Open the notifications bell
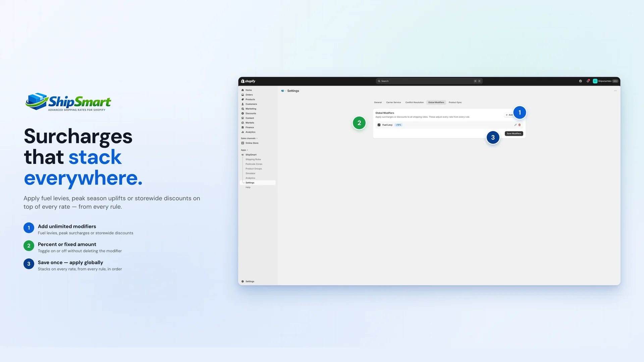Screen dimensions: 644x362 pyautogui.click(x=588, y=81)
